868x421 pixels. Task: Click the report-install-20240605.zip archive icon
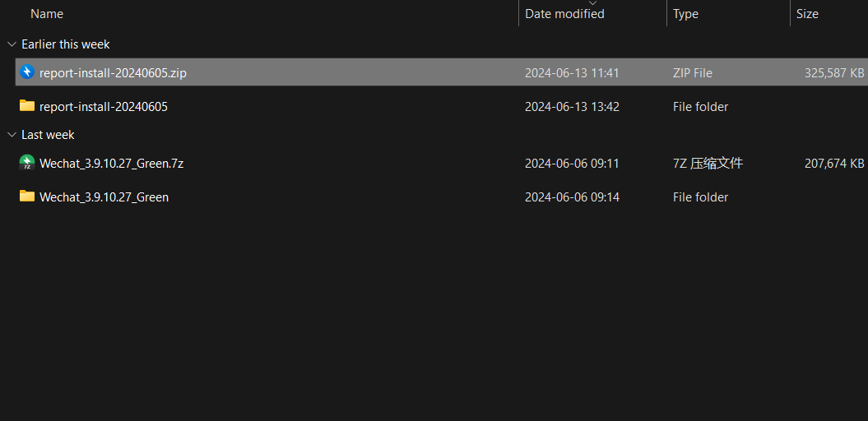(27, 72)
